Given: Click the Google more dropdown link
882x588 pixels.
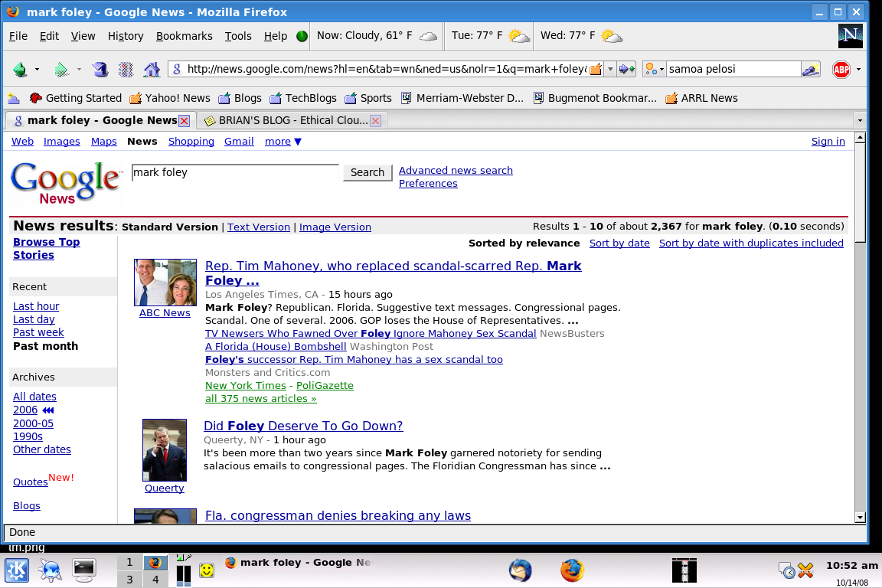Looking at the screenshot, I should click(283, 142).
